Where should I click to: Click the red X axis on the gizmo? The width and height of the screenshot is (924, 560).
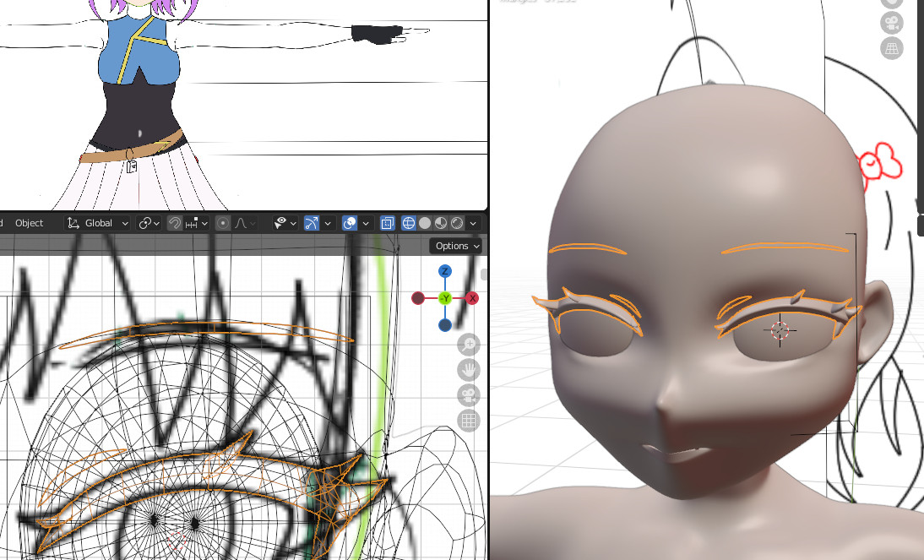pyautogui.click(x=472, y=298)
